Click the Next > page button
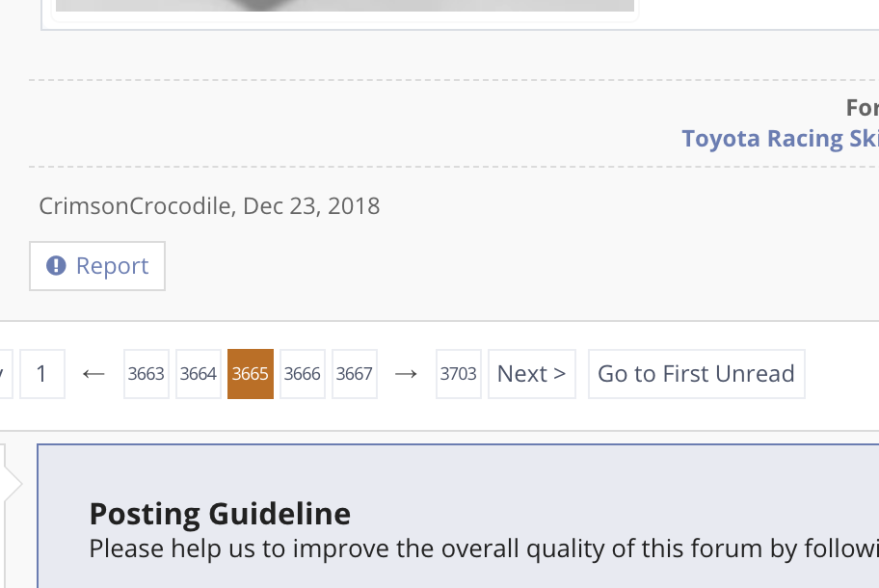879x588 pixels. pyautogui.click(x=531, y=374)
